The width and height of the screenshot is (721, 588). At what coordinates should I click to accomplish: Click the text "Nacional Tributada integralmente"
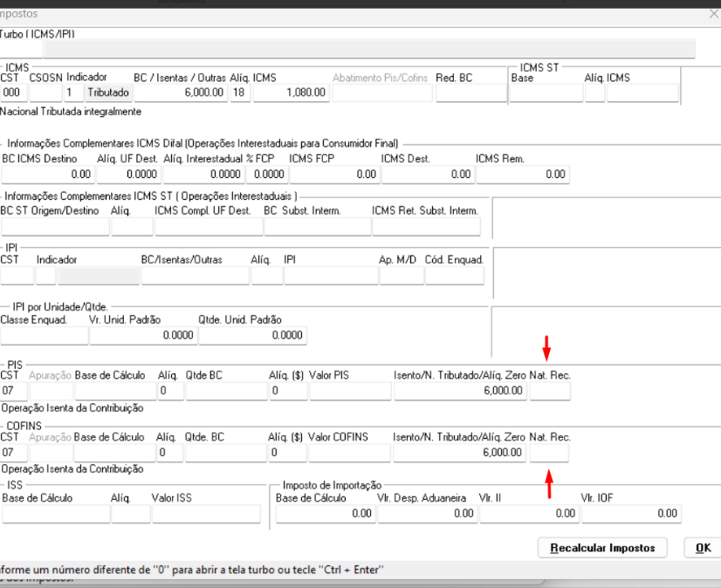[x=71, y=112]
